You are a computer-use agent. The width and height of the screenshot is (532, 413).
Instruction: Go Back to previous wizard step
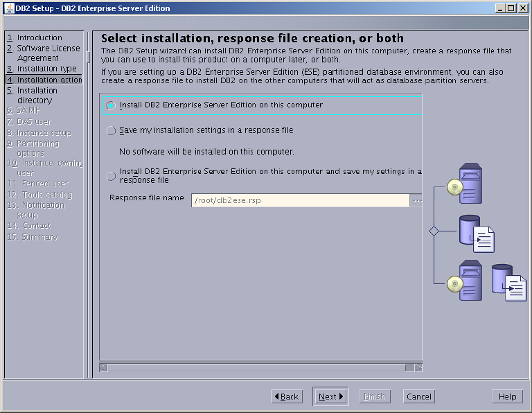287,396
